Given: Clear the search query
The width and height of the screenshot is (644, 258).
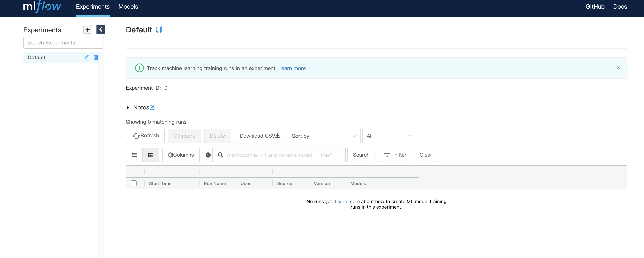Looking at the screenshot, I should (x=425, y=155).
